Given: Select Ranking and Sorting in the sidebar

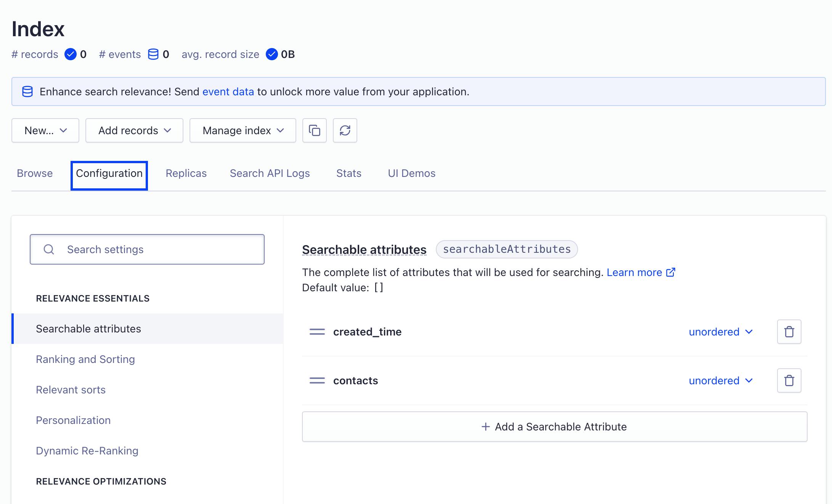Looking at the screenshot, I should [x=85, y=359].
